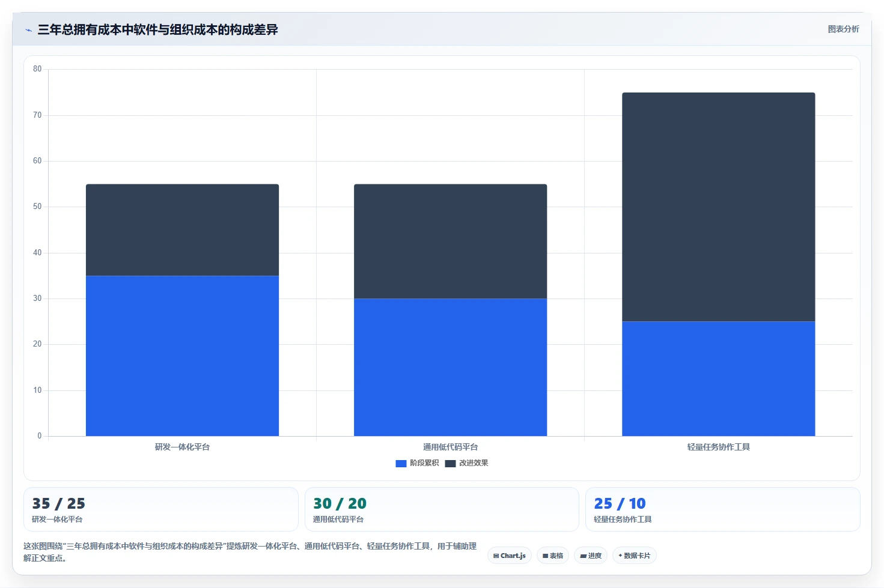Viewport: 884px width, 588px height.
Task: Click the blue chart icon beside the title
Action: pyautogui.click(x=28, y=30)
